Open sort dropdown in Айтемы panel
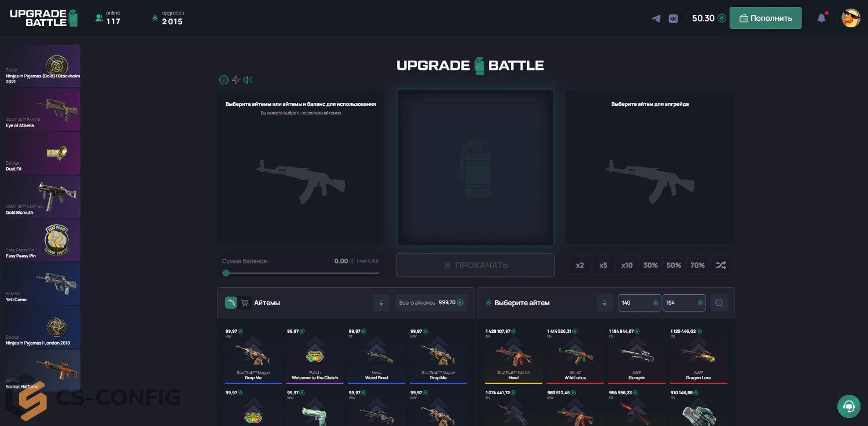 (x=381, y=303)
